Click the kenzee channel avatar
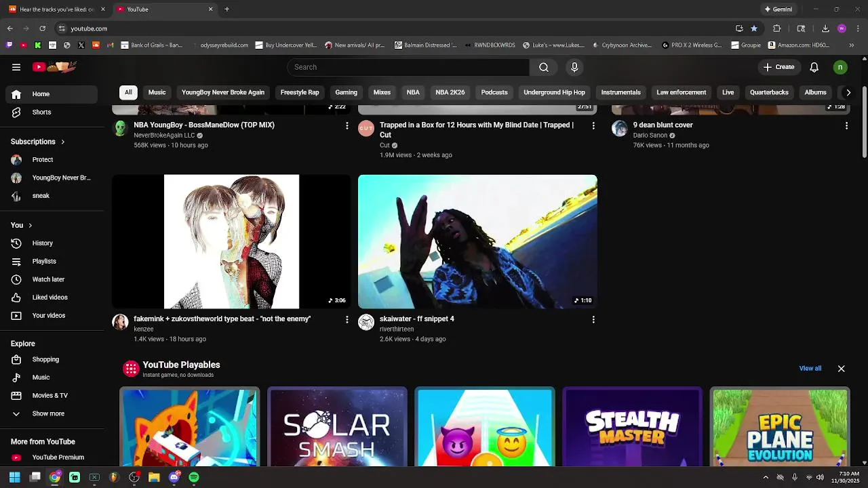Image resolution: width=868 pixels, height=488 pixels. (x=120, y=322)
